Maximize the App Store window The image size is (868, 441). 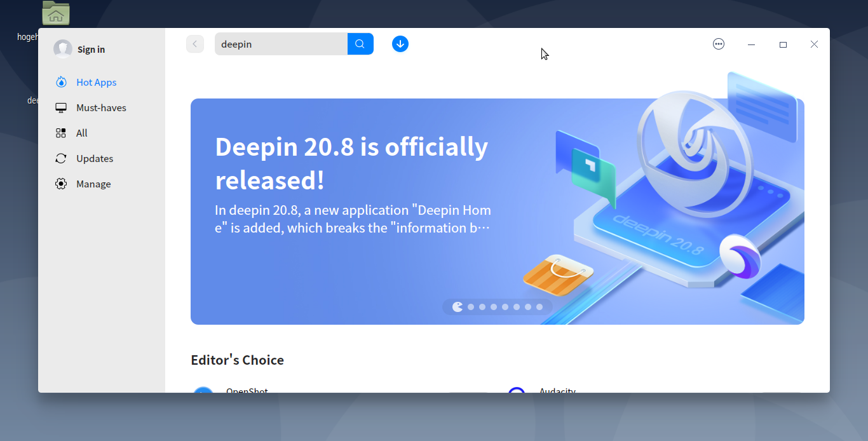point(783,44)
